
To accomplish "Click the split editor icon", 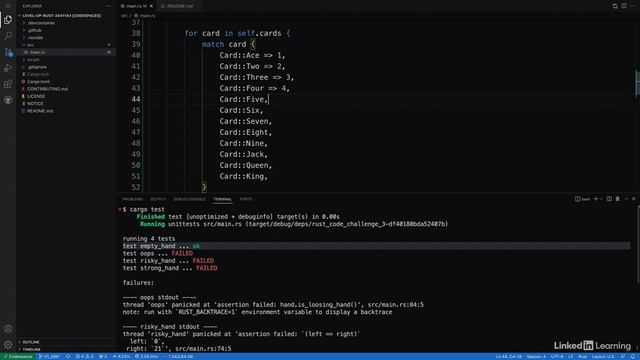I will click(x=624, y=6).
